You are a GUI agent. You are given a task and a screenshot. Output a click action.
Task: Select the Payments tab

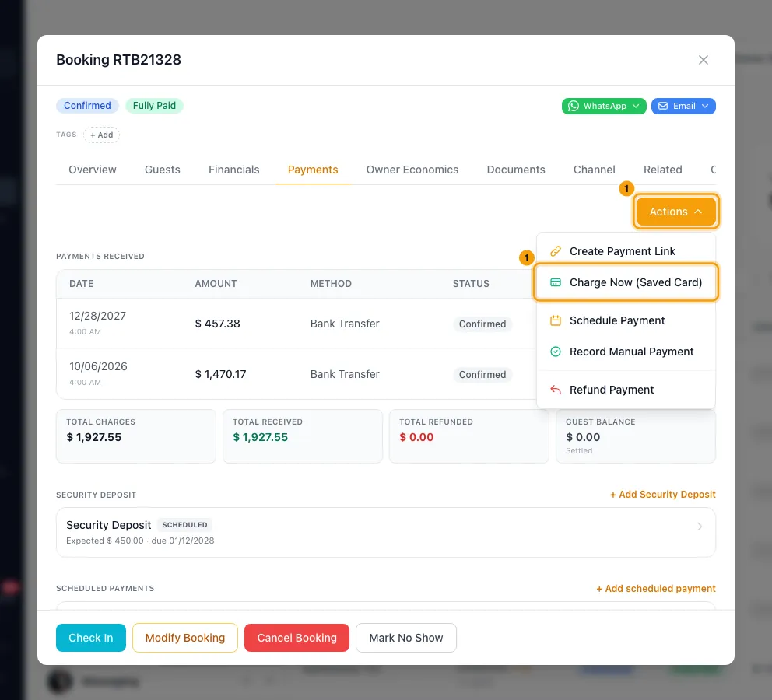pyautogui.click(x=313, y=170)
